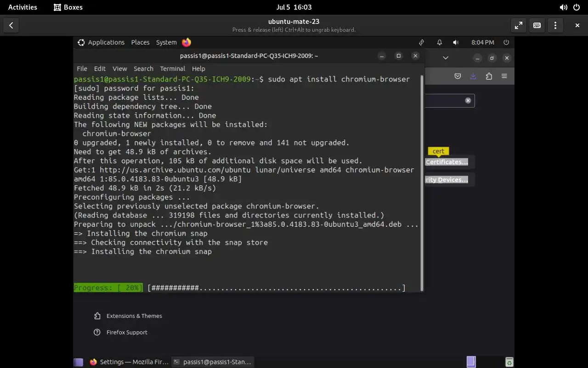Click 'Checking connectivity with the snap store' line
The height and width of the screenshot is (368, 588).
pos(171,242)
